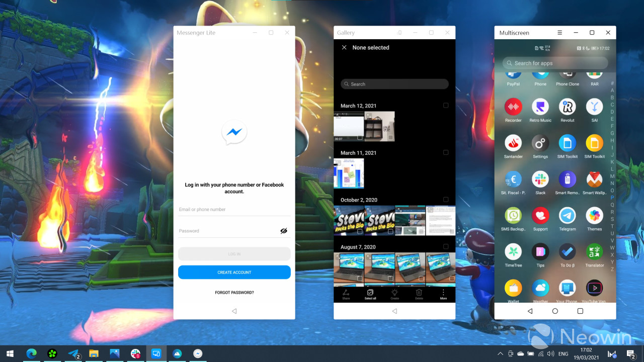Check the August 7, 2020 group checkbox
This screenshot has height=362, width=644.
point(446,247)
